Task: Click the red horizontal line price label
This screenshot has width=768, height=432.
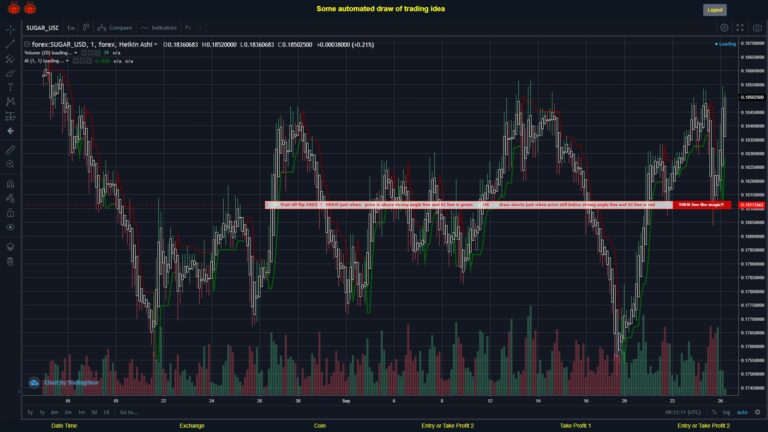Action: [x=751, y=205]
